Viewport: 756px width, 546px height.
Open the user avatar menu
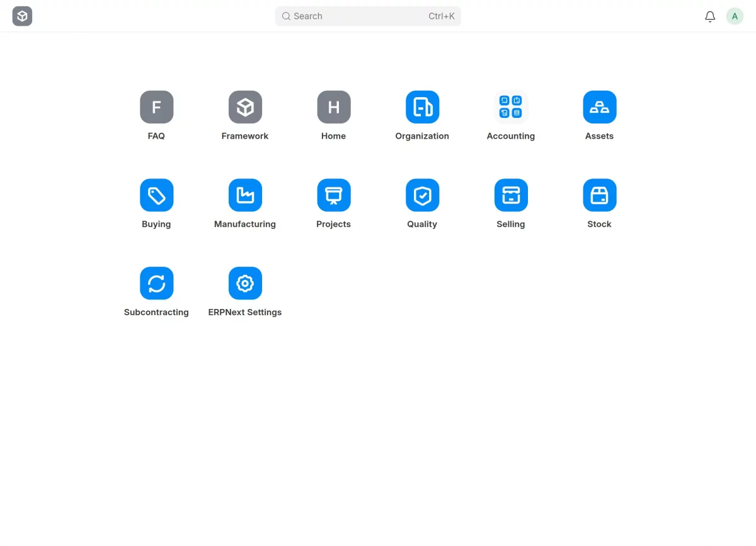click(x=735, y=16)
